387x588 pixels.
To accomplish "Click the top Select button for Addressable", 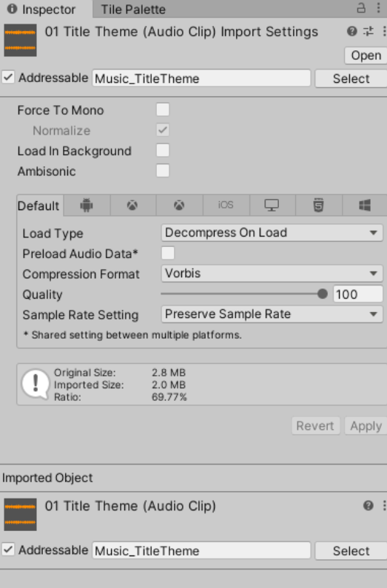I will pos(351,78).
